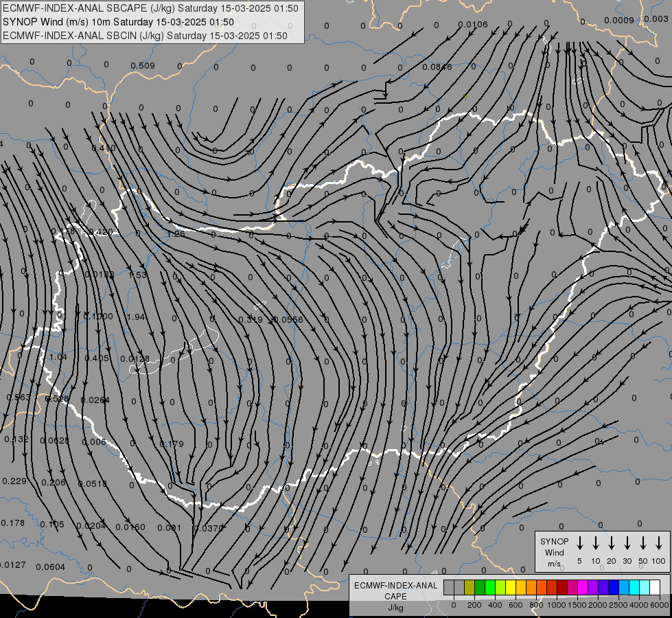This screenshot has width=672, height=618.
Task: Click the 0.0106 value on the map
Action: [x=473, y=25]
